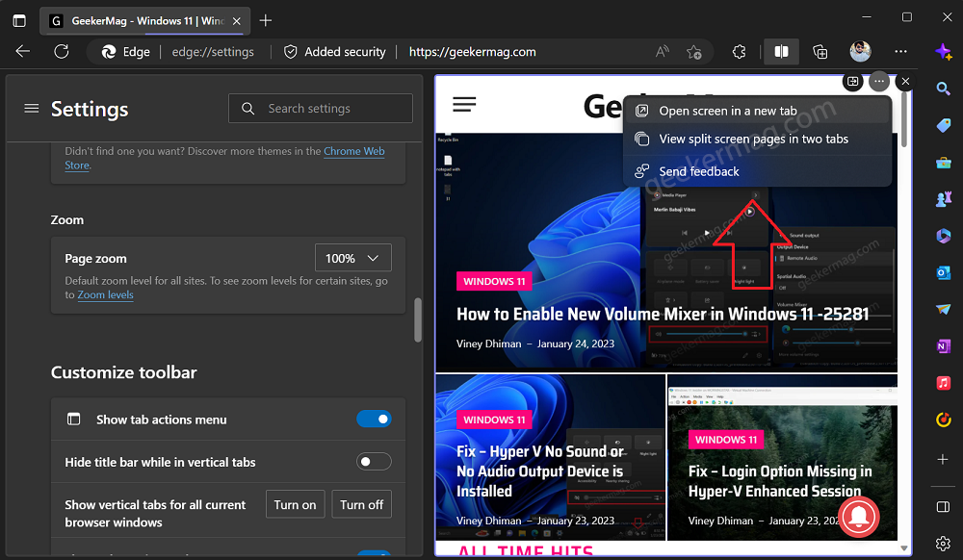Open the Music icon in sidebar
The image size is (963, 560).
click(944, 383)
